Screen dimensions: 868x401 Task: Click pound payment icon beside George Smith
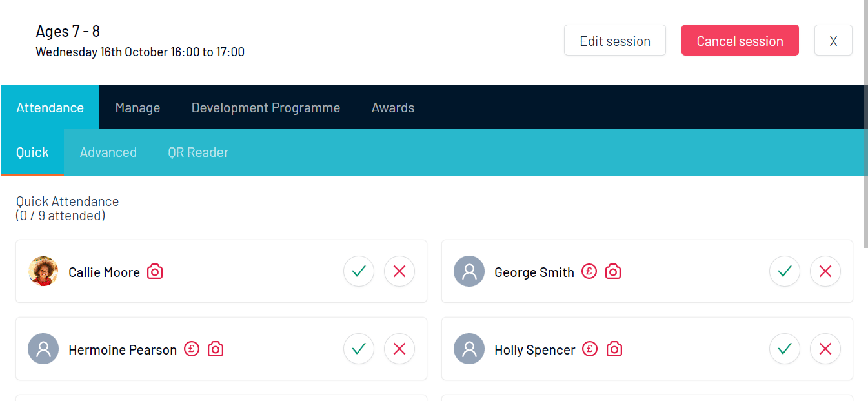pyautogui.click(x=589, y=272)
